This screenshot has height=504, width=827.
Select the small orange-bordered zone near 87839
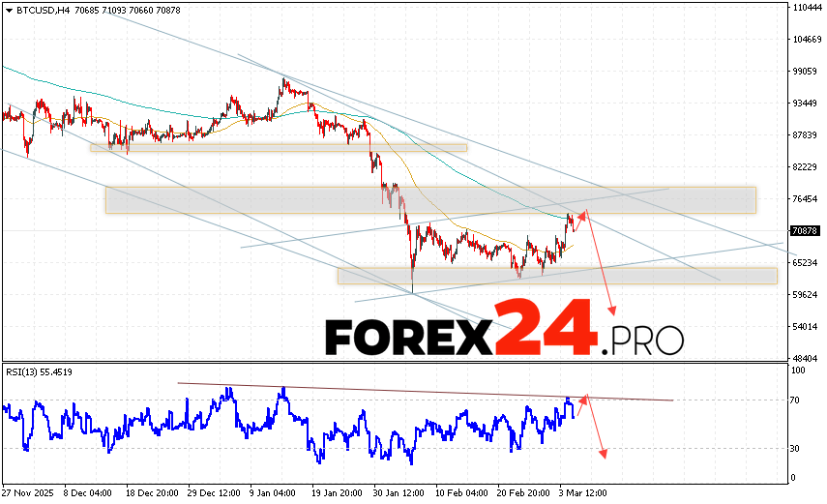[x=279, y=148]
